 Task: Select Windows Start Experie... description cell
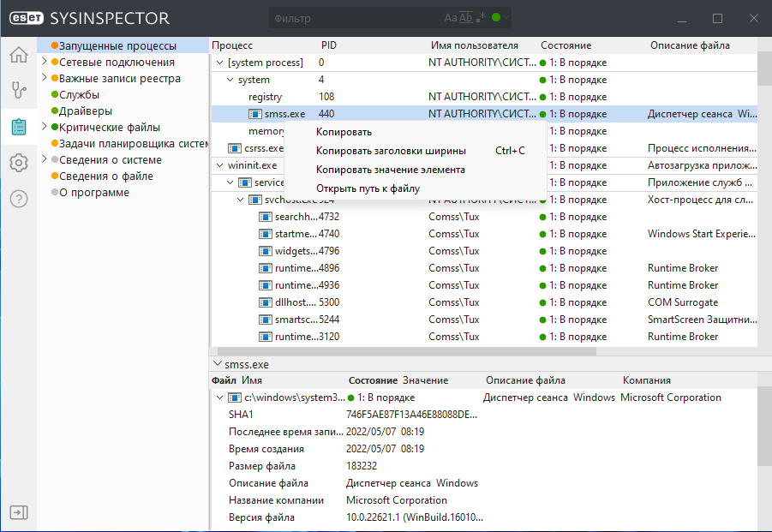(x=702, y=234)
